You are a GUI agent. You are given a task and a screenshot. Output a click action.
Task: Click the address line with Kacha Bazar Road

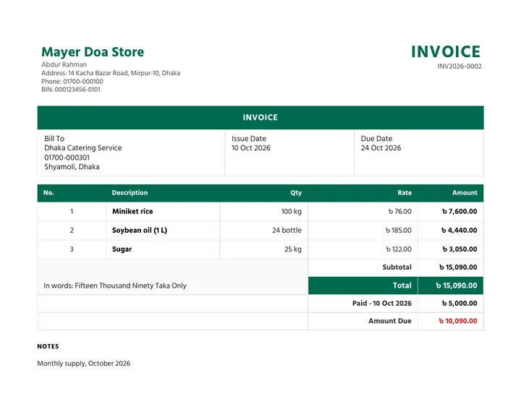(x=111, y=73)
